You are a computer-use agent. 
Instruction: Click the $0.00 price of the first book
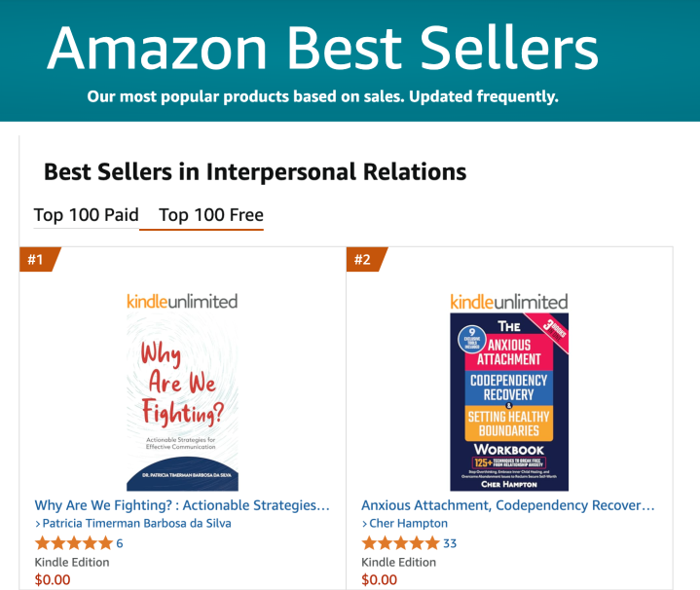coord(53,579)
